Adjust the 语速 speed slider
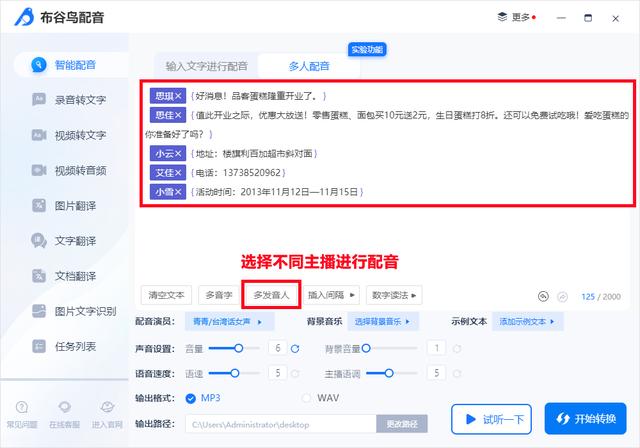Image resolution: width=640 pixels, height=448 pixels. click(x=234, y=373)
